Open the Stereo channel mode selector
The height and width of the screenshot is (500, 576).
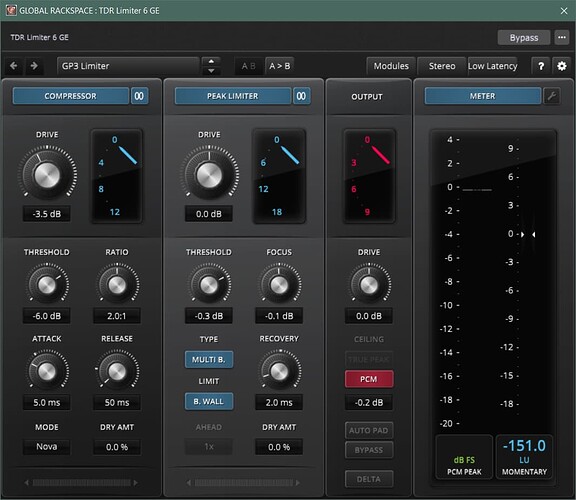pos(442,66)
